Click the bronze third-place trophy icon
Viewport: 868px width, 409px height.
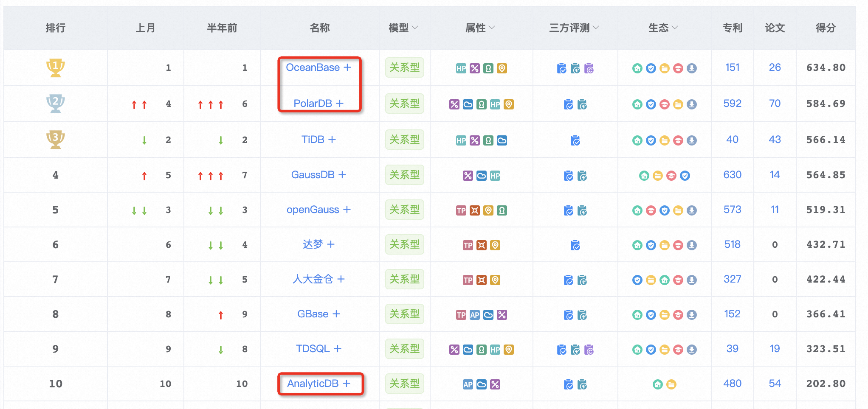55,139
